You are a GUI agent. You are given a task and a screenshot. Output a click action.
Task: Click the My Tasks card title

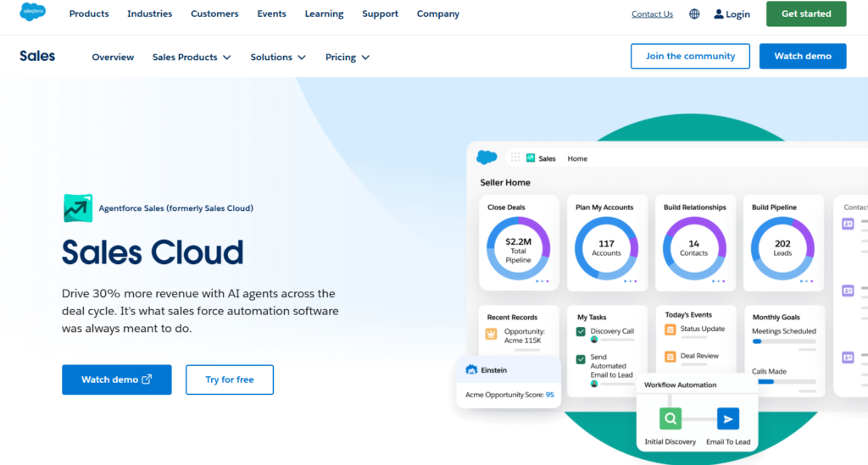[x=592, y=318]
